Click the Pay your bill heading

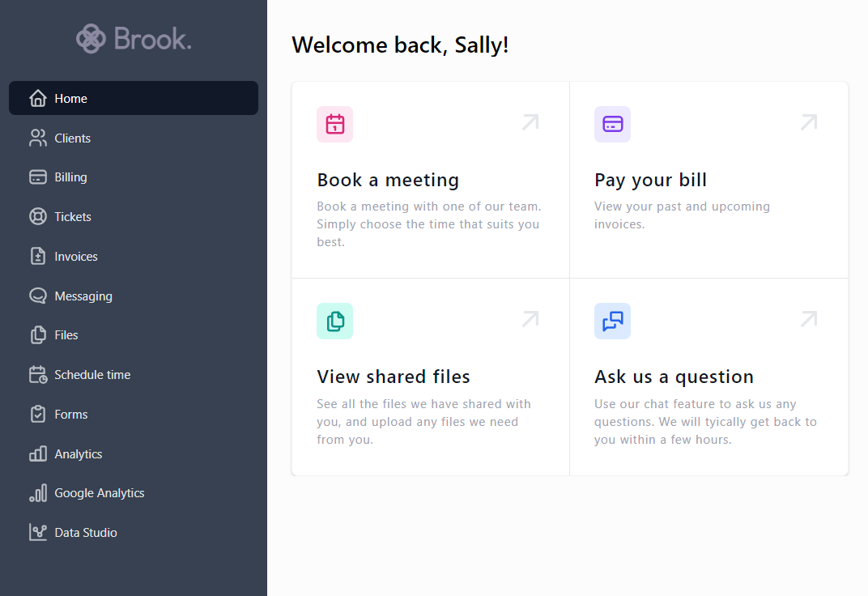[x=650, y=179]
